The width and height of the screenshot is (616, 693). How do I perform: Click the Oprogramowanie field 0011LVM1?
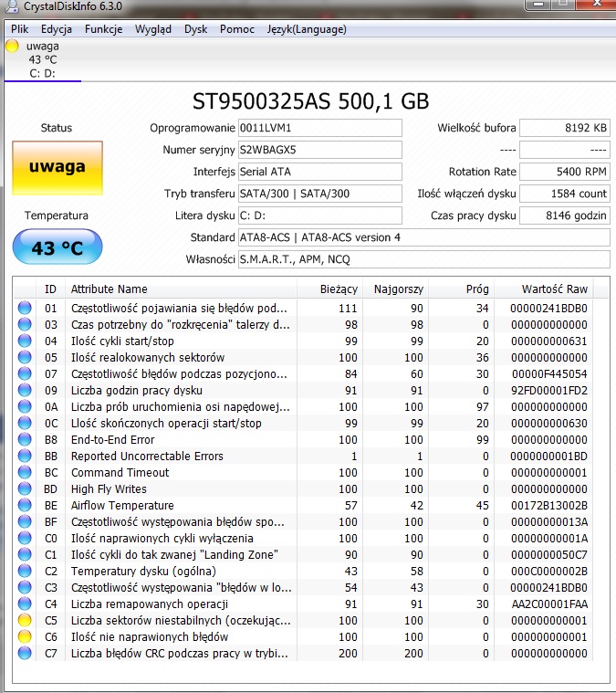click(320, 128)
